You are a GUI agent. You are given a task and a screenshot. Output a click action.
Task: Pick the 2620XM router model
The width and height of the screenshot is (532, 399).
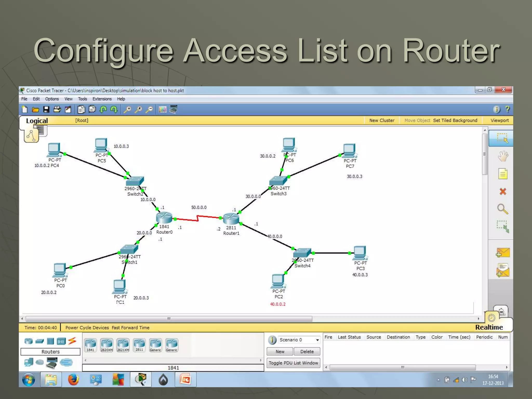pyautogui.click(x=107, y=345)
